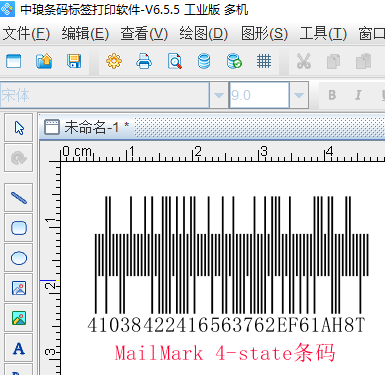Expand the font size dropdown arrow
The height and width of the screenshot is (375, 385).
(x=299, y=95)
